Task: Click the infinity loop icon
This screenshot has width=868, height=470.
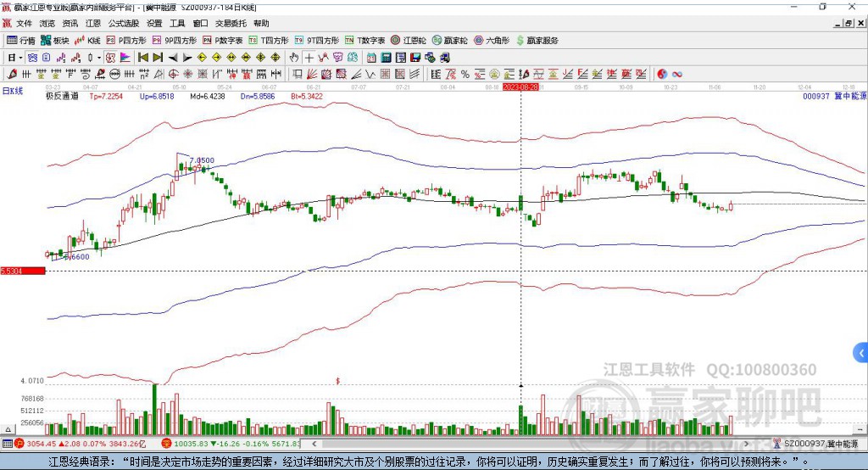Action: tap(677, 74)
